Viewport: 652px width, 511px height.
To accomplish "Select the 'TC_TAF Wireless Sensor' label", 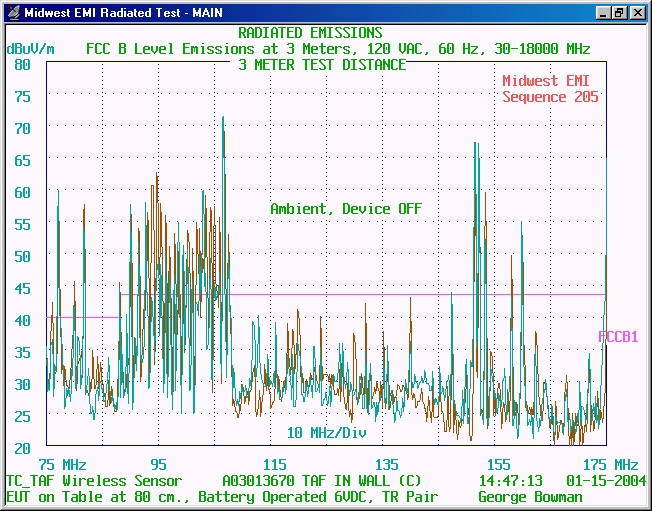I will click(94, 481).
